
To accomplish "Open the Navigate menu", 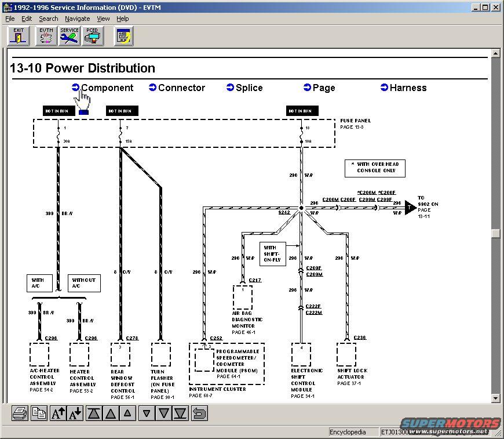I will [77, 19].
